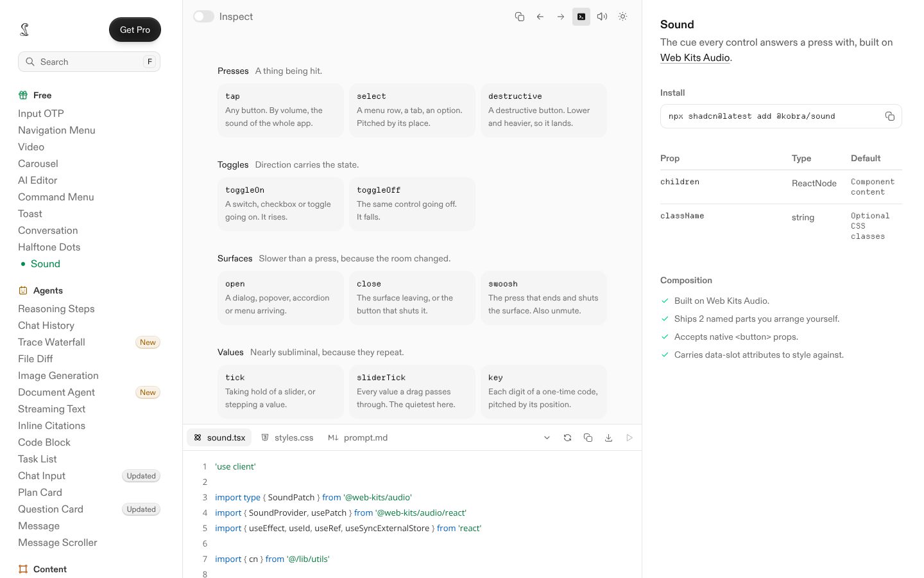Open Message Scroller component page

(58, 542)
